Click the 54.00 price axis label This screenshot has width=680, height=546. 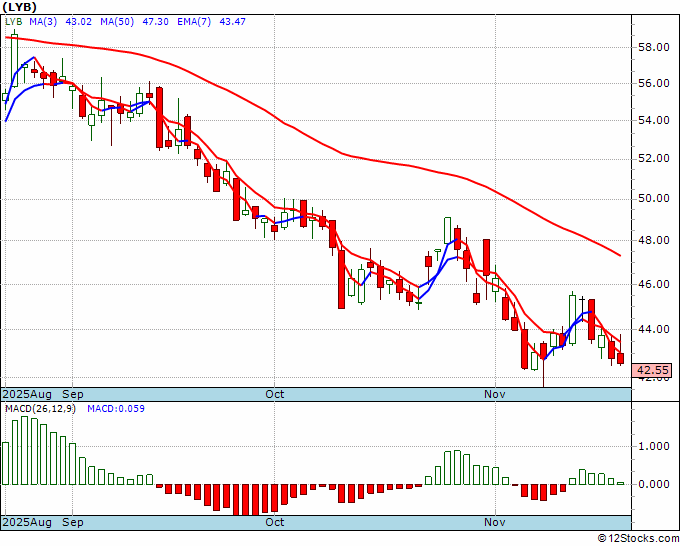(654, 121)
